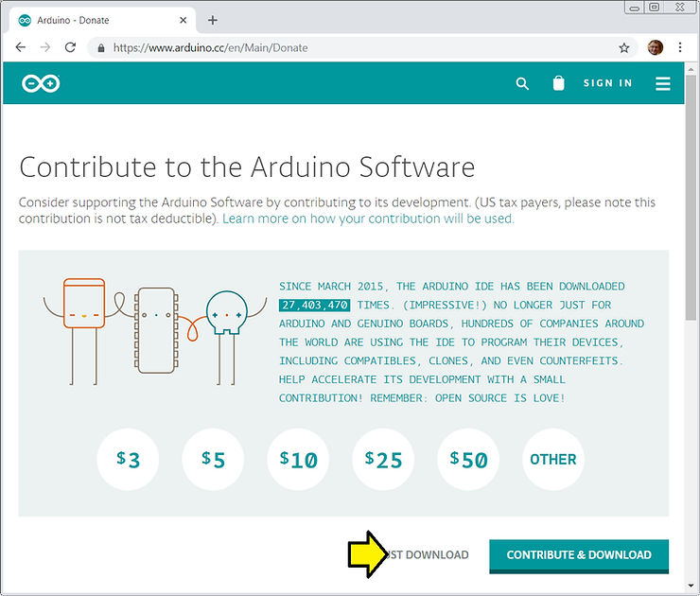Screen dimensions: 700x596
Task: Open a new tab with the plus button
Action: [213, 20]
